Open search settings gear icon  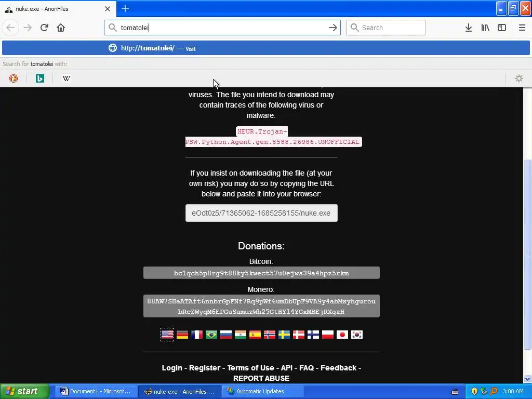tap(519, 78)
